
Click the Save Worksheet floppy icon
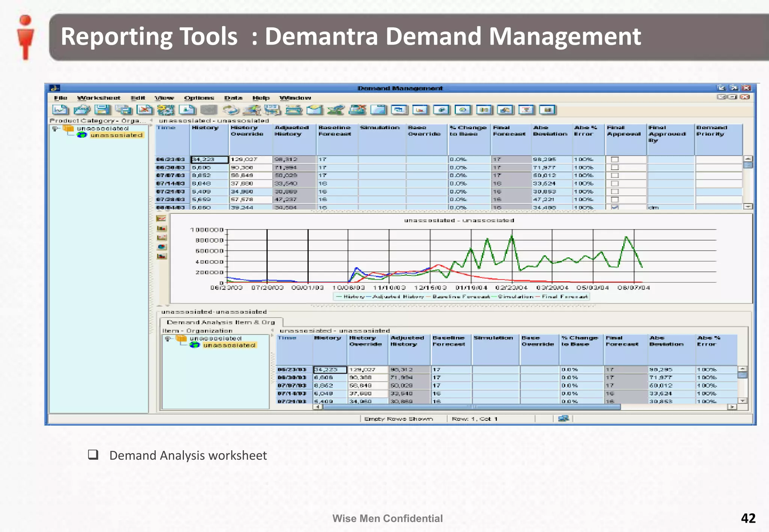pos(103,110)
